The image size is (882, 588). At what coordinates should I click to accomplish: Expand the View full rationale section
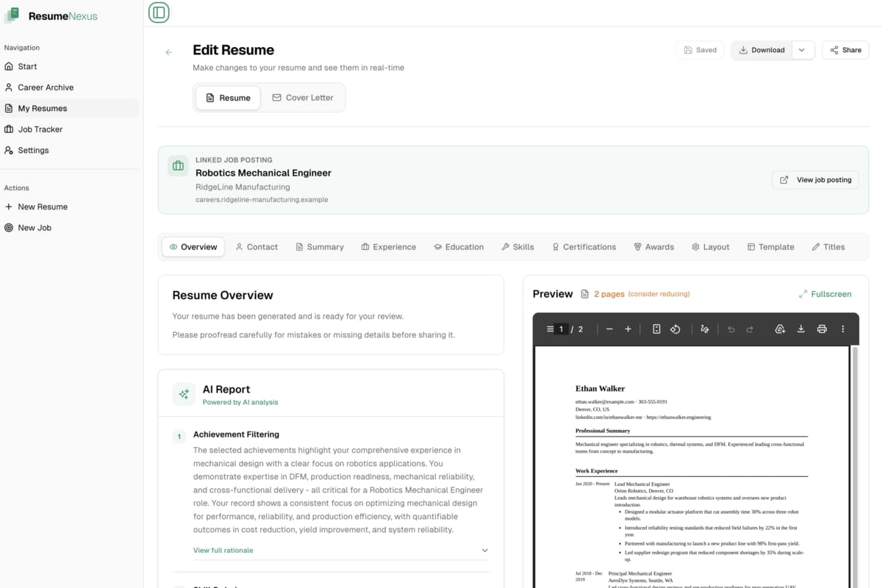point(223,550)
